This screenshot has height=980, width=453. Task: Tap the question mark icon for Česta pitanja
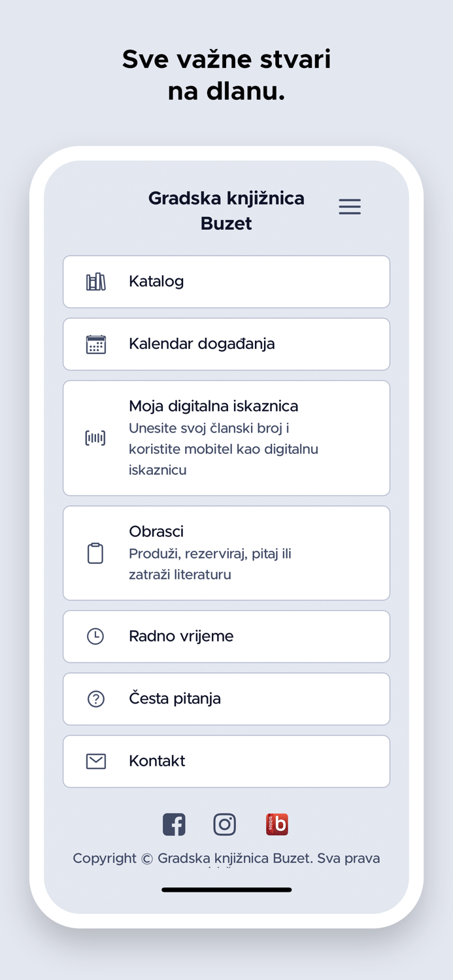(95, 698)
